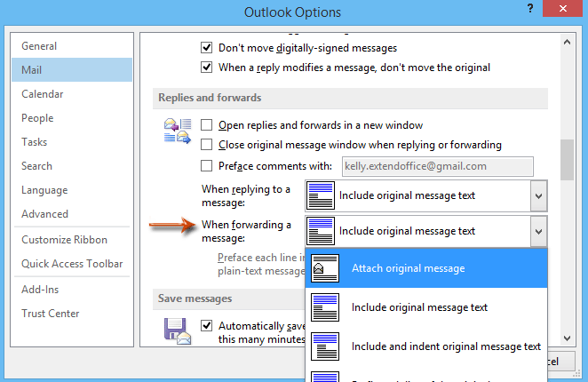Click the attach envelope icon in dropdown list
Screen dimensions: 588x382
[x=326, y=268]
